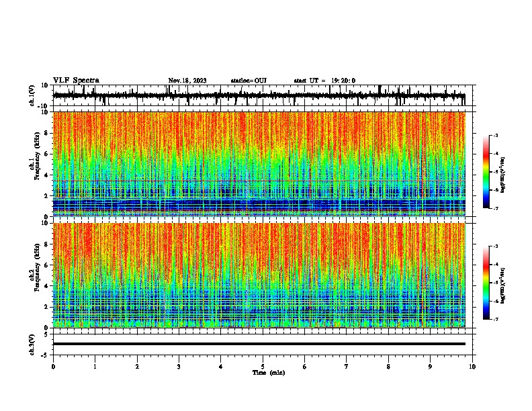Click the '6' kHz tick on ch.1 spectrogram axis

pyautogui.click(x=47, y=154)
